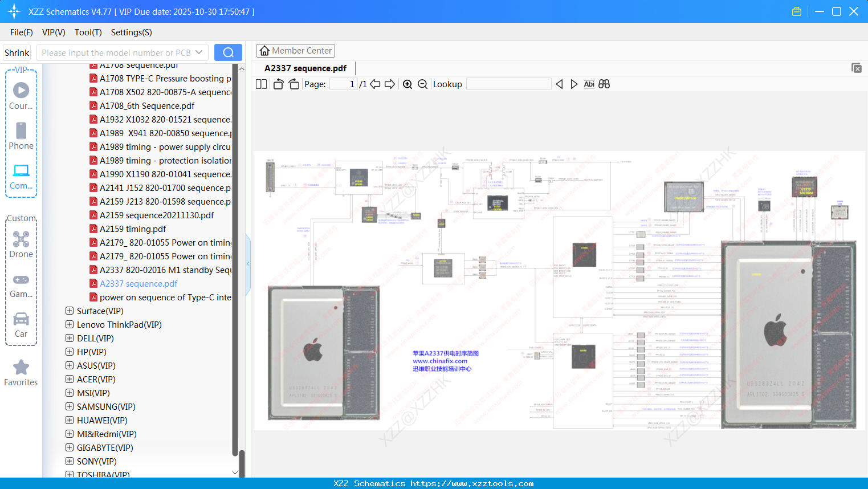Image resolution: width=868 pixels, height=489 pixels.
Task: Open the Drone category
Action: click(x=21, y=244)
